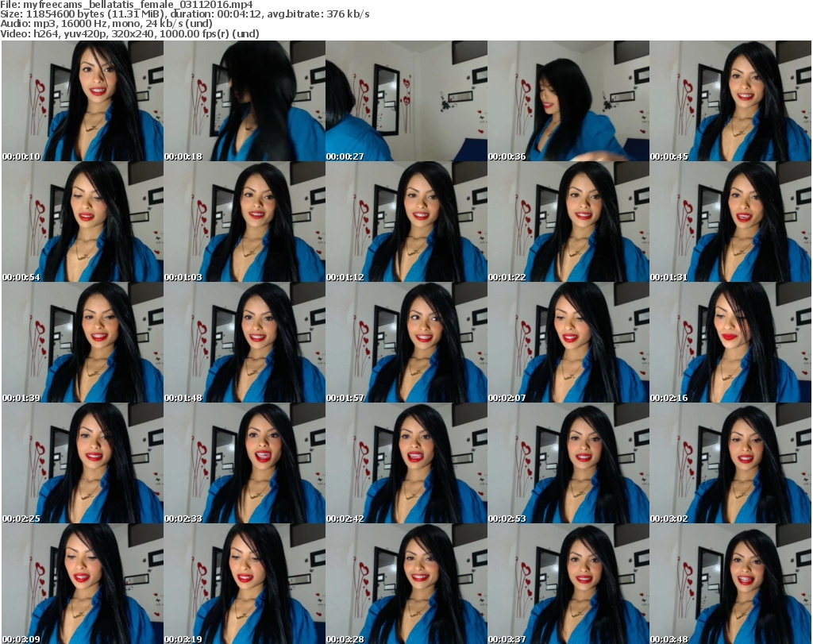This screenshot has width=813, height=644.
Task: Open the thumbnail stamped 00:00:45
Action: pos(730,101)
